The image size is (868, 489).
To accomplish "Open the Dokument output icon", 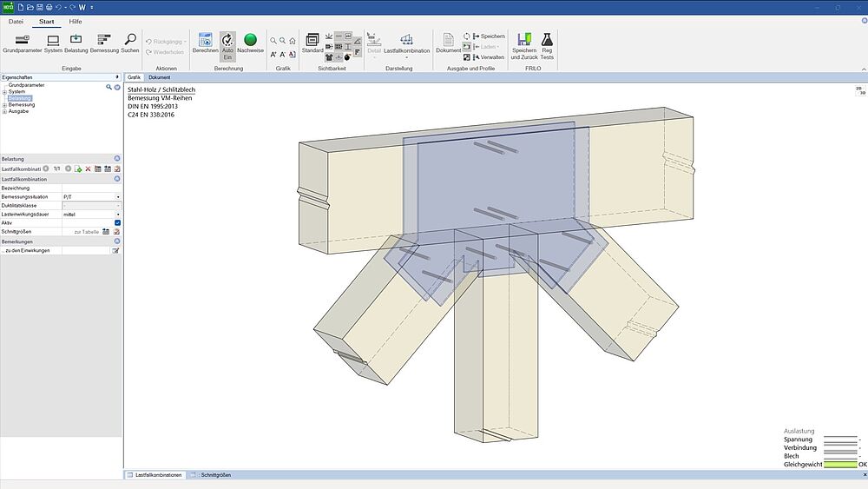I will point(449,42).
